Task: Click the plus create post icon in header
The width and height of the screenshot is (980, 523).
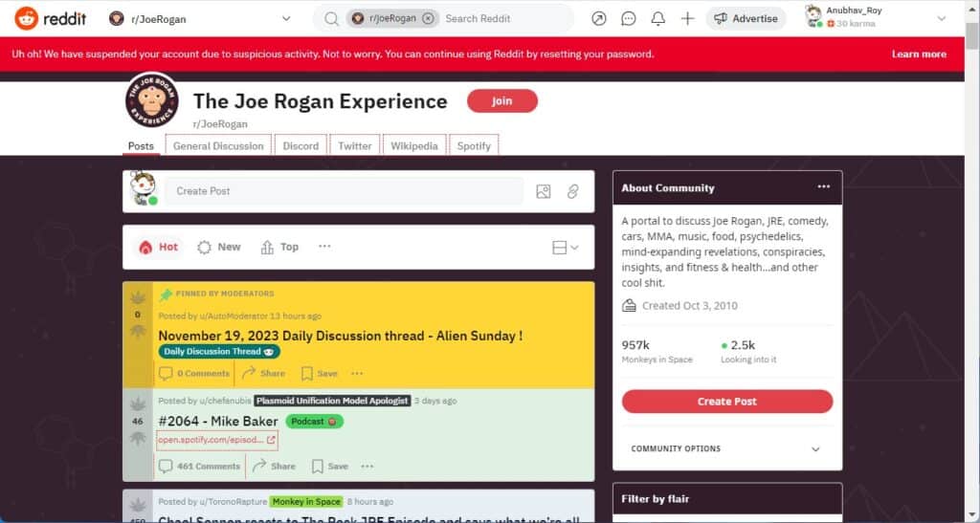Action: coord(687,18)
